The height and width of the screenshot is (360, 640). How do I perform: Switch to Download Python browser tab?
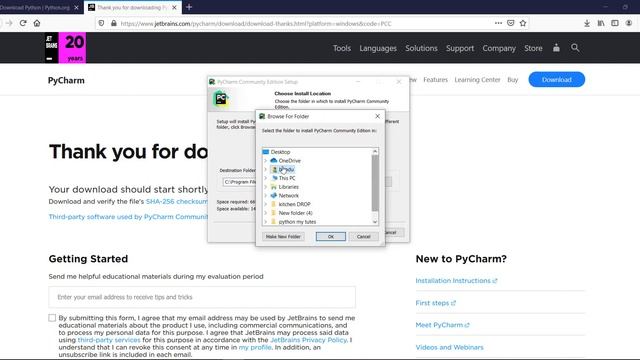click(35, 7)
